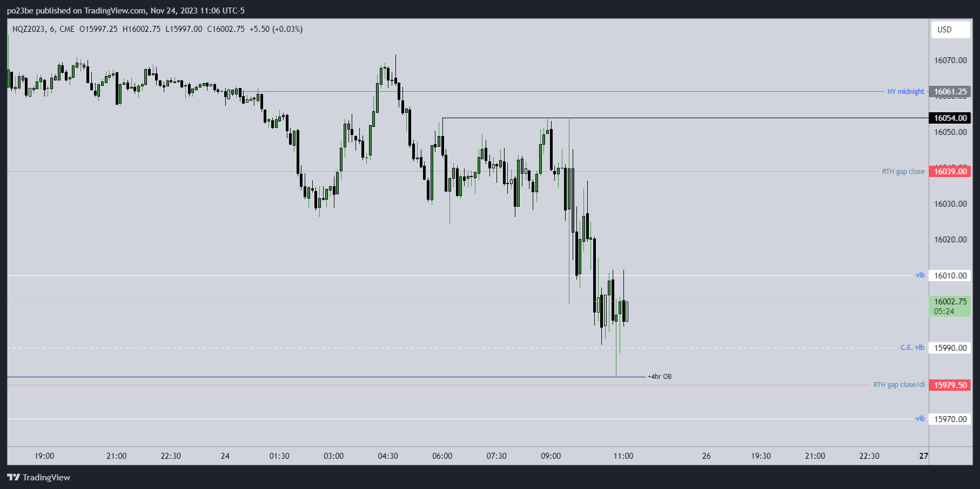Click the 16061.25 price tag
Viewport: 980px width, 489px height.
tap(950, 92)
